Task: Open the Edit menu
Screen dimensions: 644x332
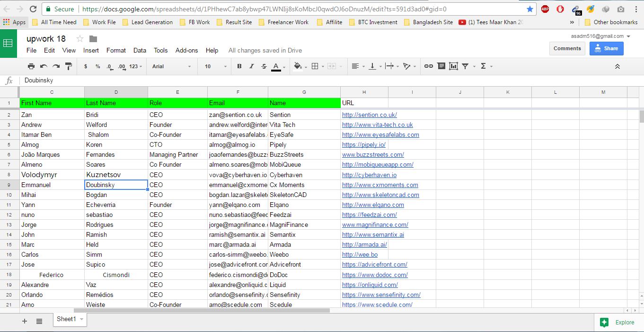Action: point(49,50)
